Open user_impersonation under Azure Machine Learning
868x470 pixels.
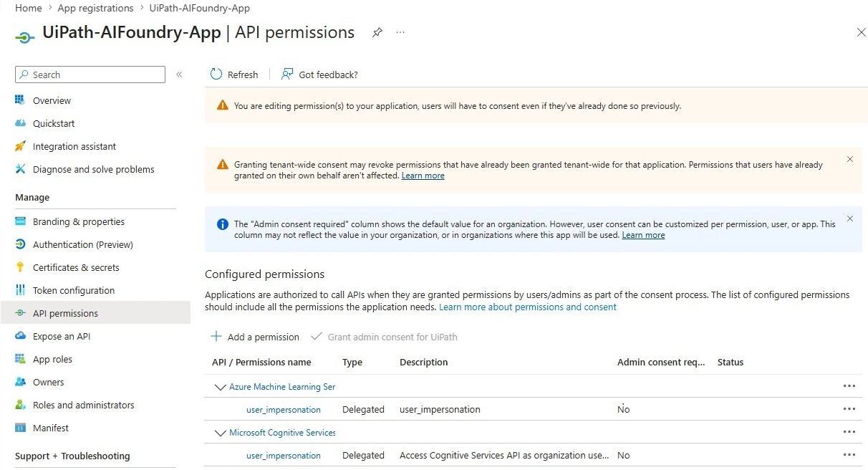284,410
